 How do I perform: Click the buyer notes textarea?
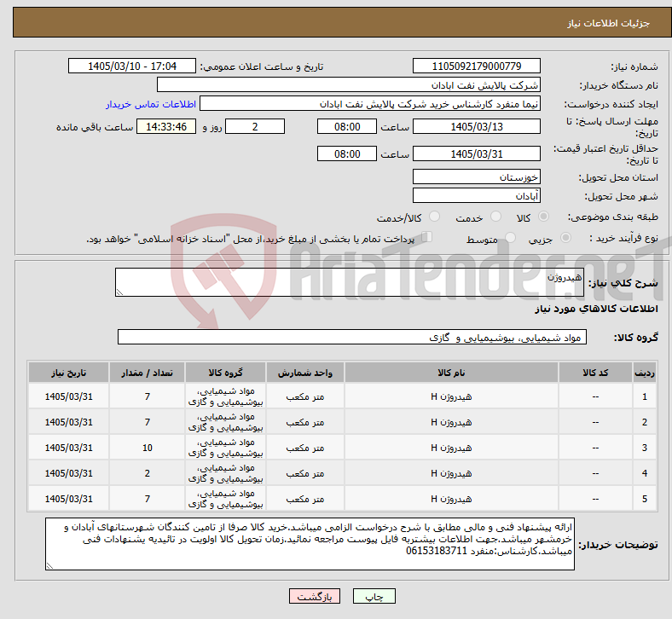[x=310, y=544]
